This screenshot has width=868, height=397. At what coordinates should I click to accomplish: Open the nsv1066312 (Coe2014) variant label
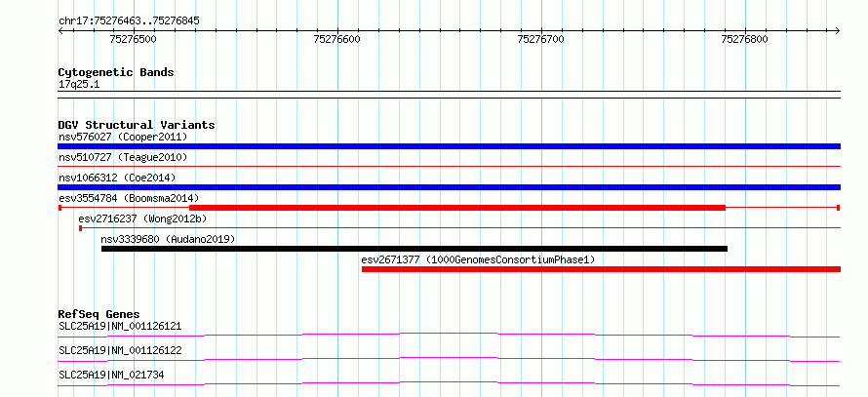point(117,178)
